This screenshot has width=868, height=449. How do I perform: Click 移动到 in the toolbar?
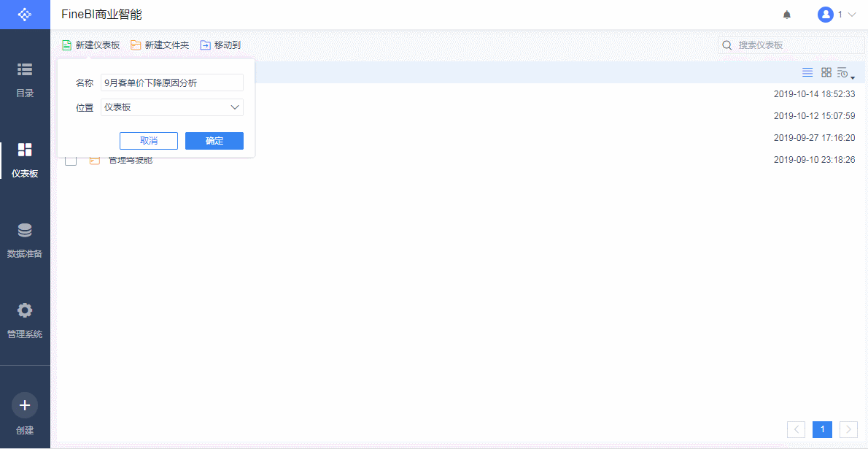pyautogui.click(x=220, y=45)
